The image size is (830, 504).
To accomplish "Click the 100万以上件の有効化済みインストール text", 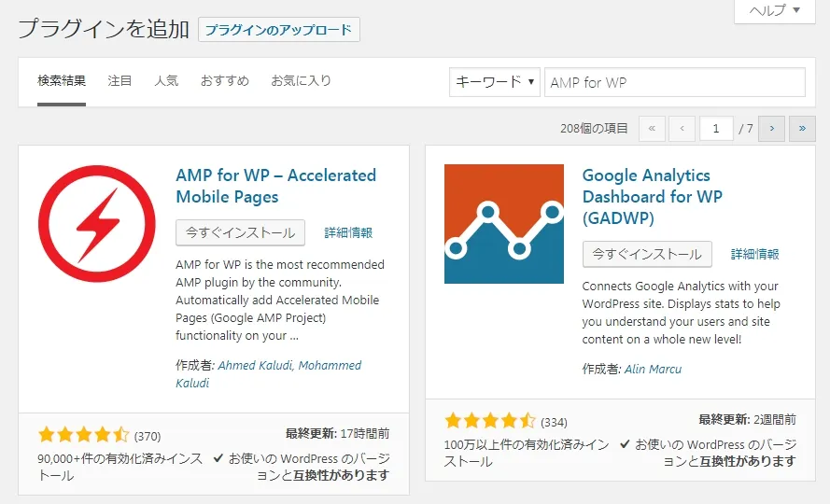I will [x=527, y=453].
